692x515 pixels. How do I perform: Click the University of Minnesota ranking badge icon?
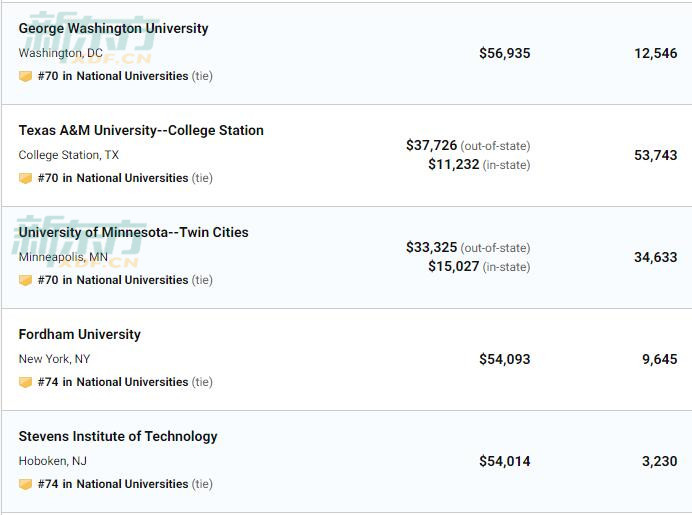(x=25, y=280)
